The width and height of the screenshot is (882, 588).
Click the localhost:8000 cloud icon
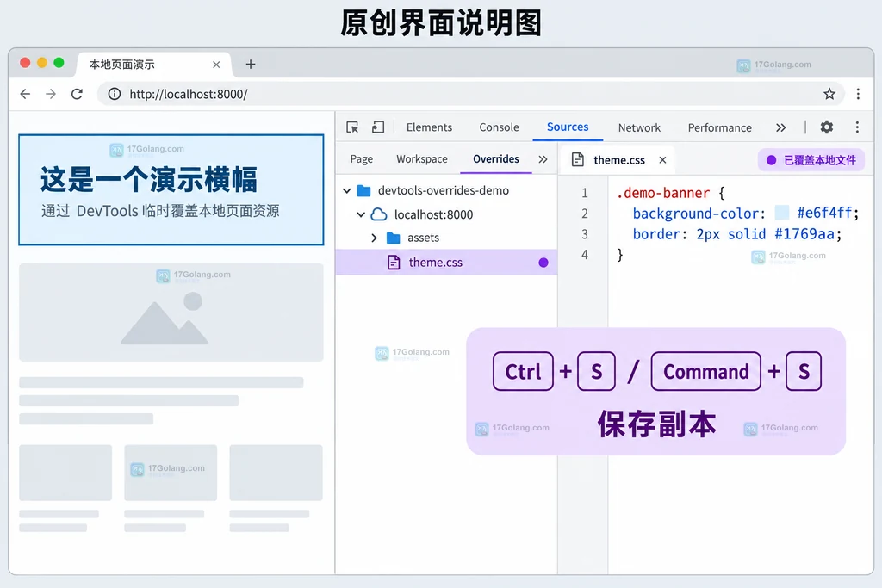point(379,214)
